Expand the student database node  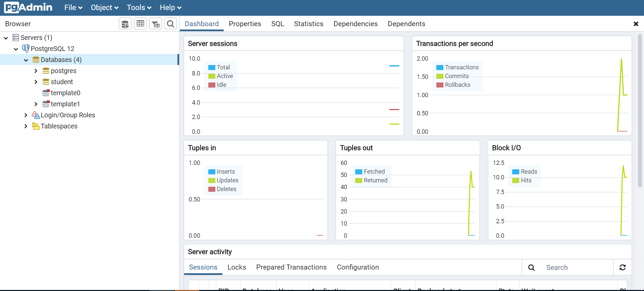[x=36, y=82]
